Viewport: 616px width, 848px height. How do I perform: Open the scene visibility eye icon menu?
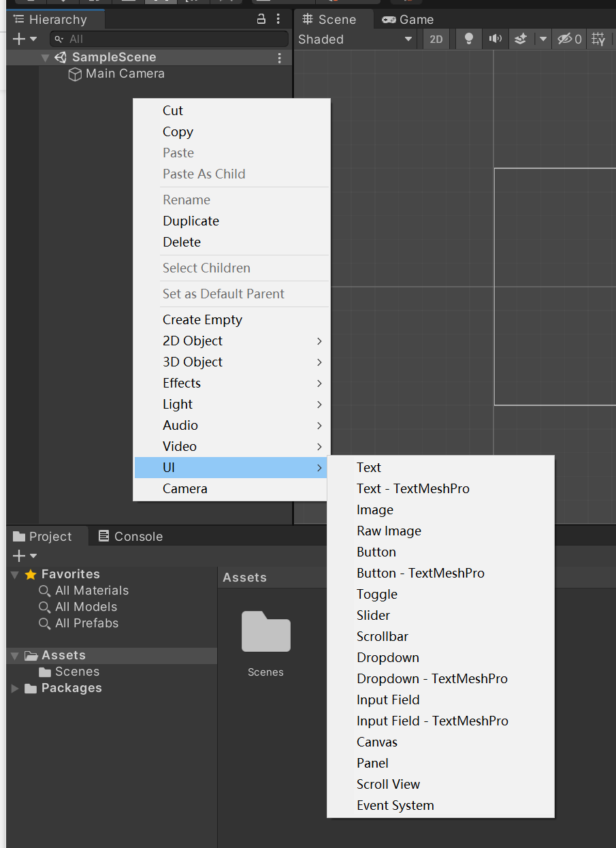click(x=566, y=39)
